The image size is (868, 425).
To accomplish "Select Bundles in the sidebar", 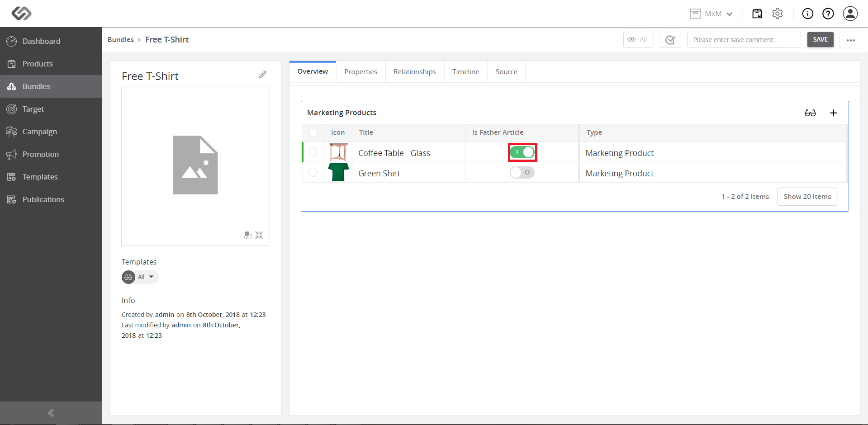I will [x=51, y=86].
